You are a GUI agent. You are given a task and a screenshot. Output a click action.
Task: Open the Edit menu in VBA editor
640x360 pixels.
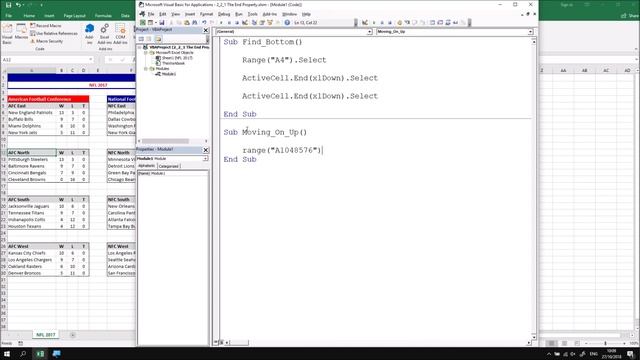click(x=162, y=14)
